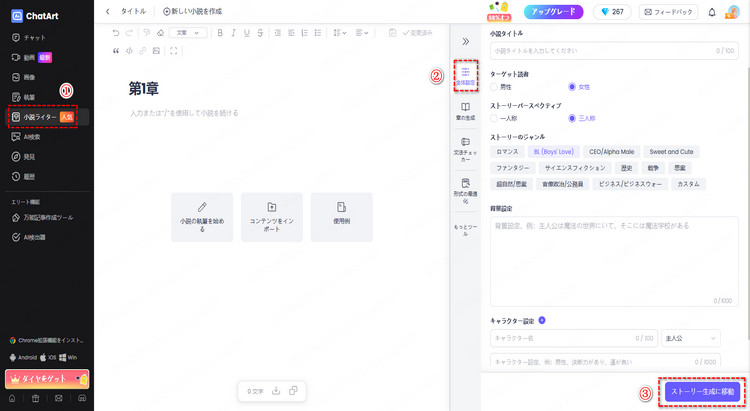Screen dimensions: 750x411
Task: Go back using the top-left arrow
Action: [x=108, y=11]
